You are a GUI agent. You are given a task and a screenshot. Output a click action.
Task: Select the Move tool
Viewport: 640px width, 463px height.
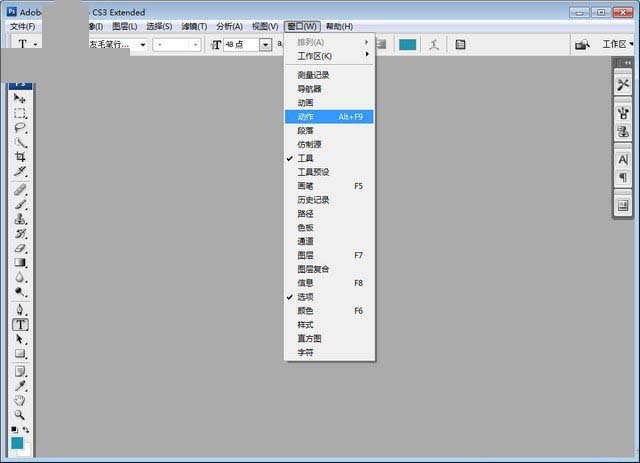[x=20, y=98]
